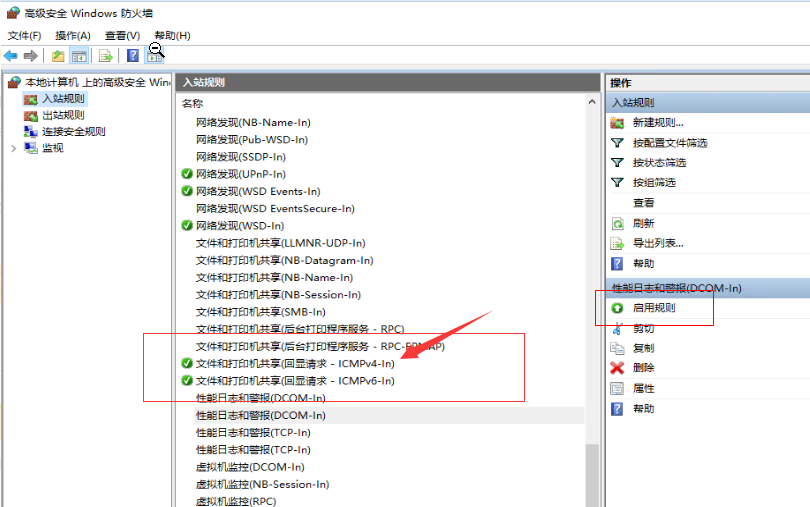
Task: Click 导出列表... in actions pane
Action: click(x=658, y=243)
